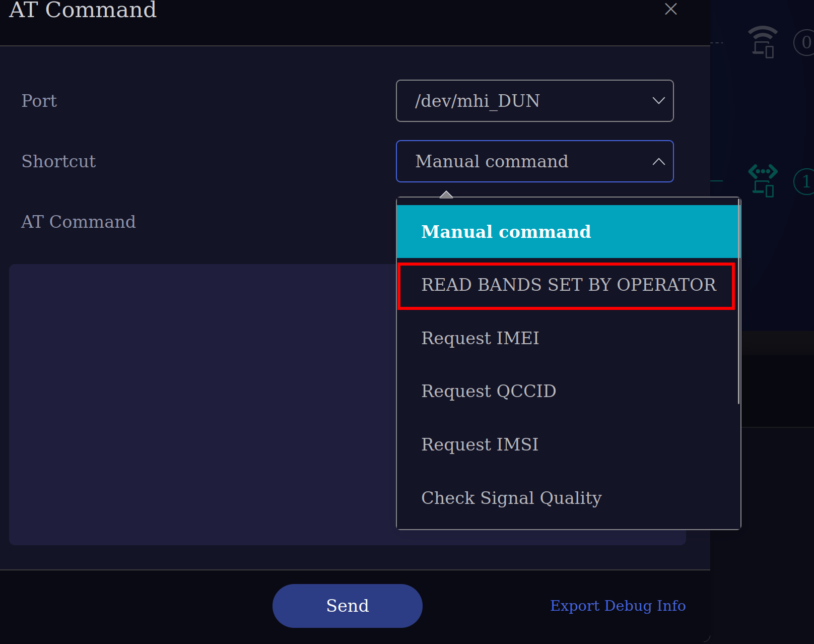Click the Port field label
The image size is (814, 644).
39,101
